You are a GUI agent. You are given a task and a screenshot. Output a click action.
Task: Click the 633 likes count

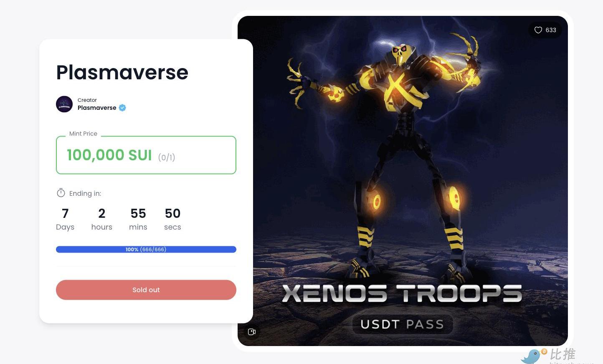point(551,30)
